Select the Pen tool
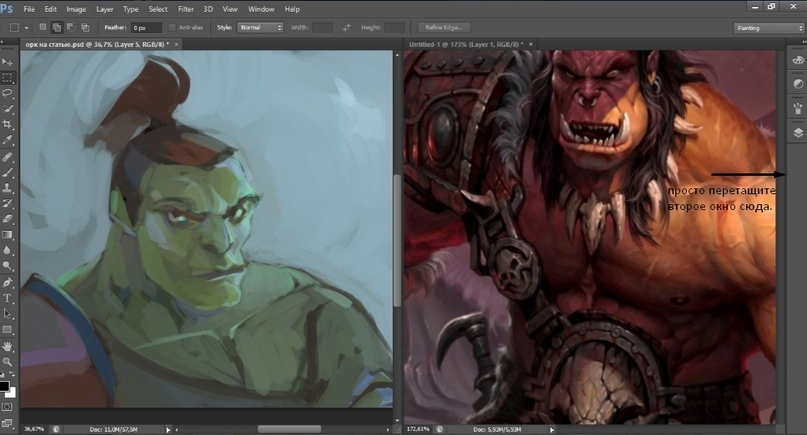This screenshot has width=807, height=435. tap(7, 283)
